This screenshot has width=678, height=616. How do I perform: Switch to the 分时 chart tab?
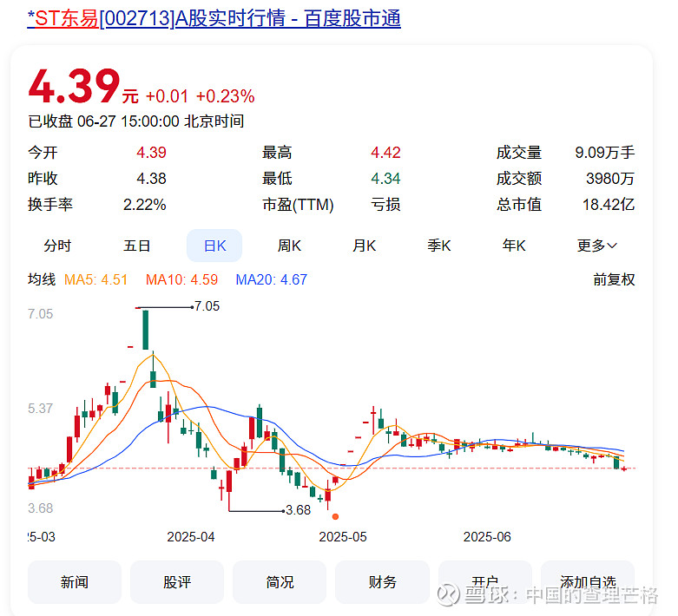[57, 246]
